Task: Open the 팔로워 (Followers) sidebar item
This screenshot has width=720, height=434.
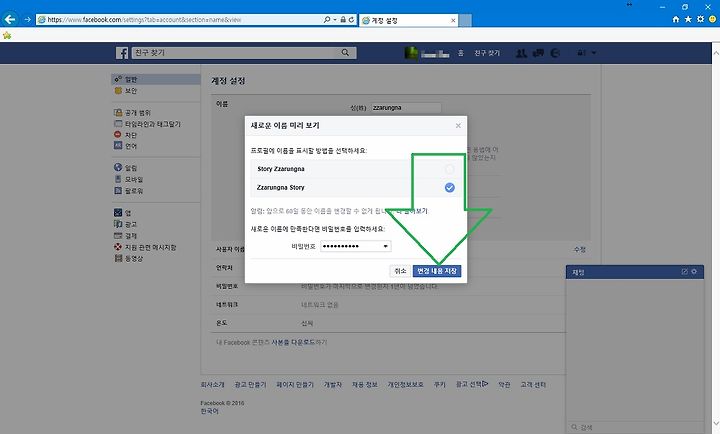Action: tap(129, 191)
